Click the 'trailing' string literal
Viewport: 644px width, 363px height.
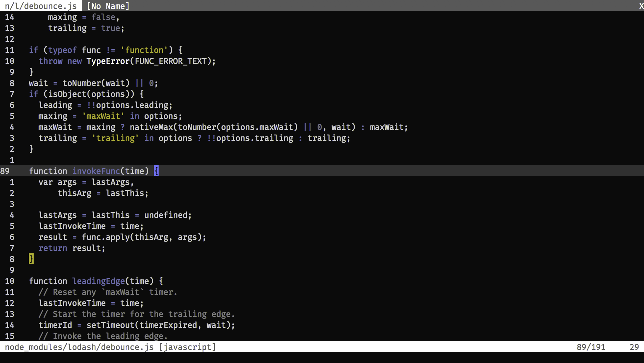pos(115,138)
